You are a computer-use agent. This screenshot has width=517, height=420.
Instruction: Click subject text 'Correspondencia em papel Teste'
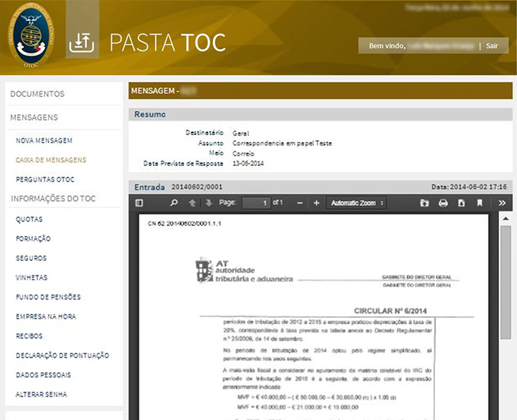click(x=282, y=143)
